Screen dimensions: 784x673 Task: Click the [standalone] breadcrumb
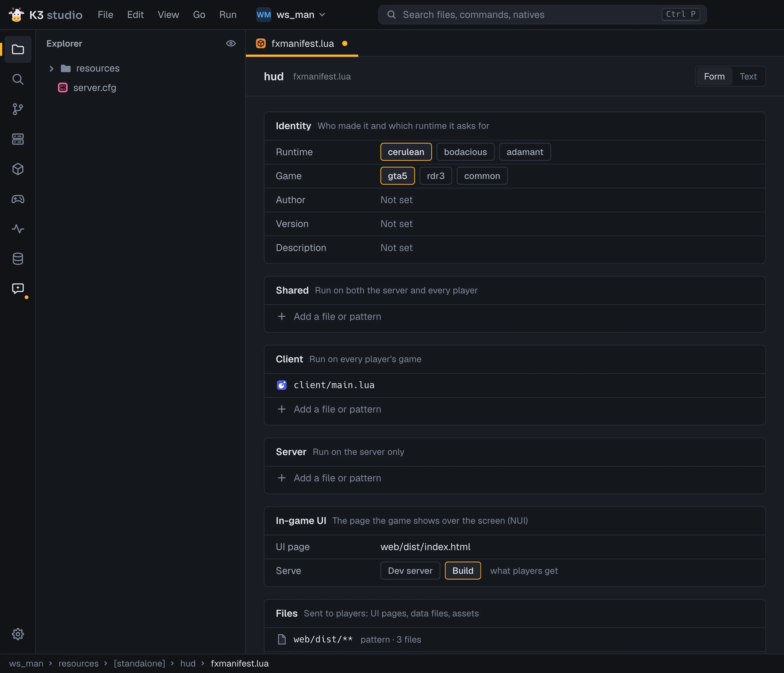pos(139,664)
